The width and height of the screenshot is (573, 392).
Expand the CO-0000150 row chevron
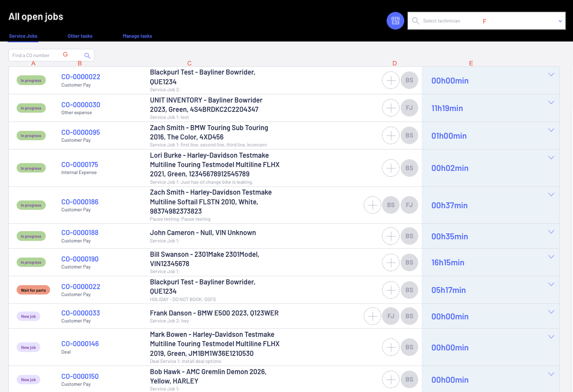pos(551,374)
